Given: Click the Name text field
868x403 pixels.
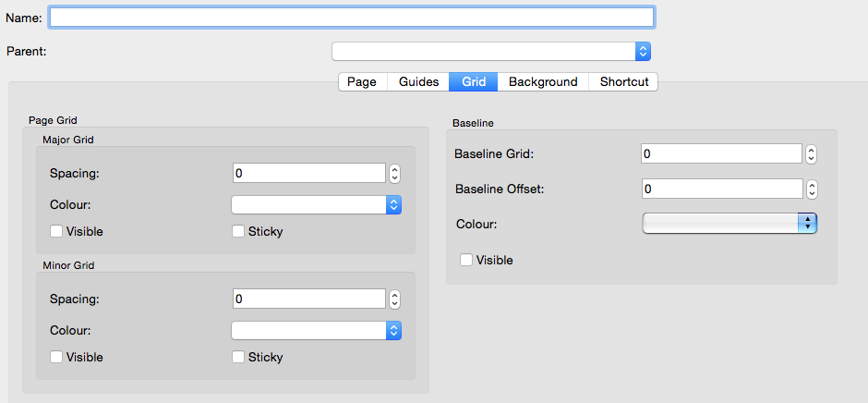Looking at the screenshot, I should [351, 18].
